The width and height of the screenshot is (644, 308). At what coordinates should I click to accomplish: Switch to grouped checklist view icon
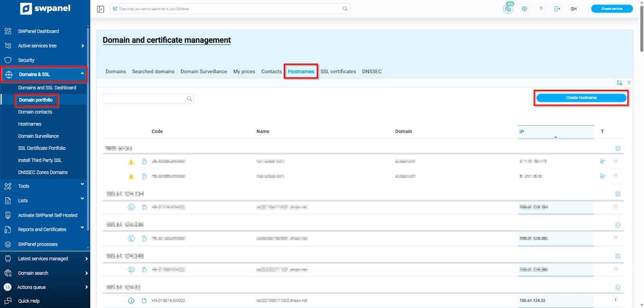(x=619, y=83)
